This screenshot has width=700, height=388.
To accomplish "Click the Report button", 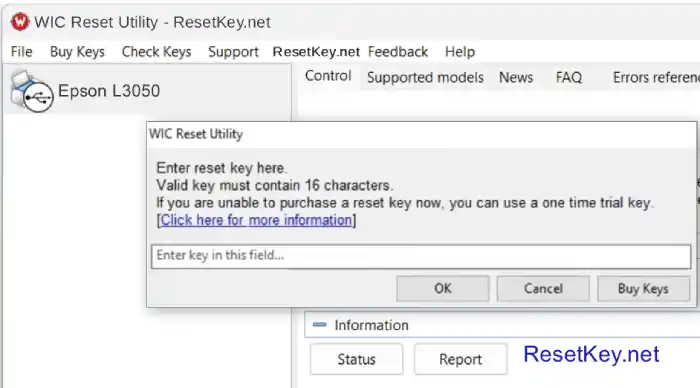I will coord(460,359).
